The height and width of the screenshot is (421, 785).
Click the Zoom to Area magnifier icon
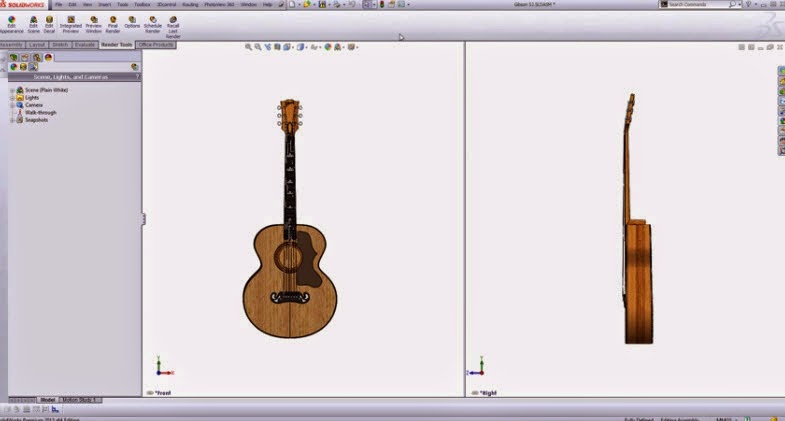pos(258,47)
